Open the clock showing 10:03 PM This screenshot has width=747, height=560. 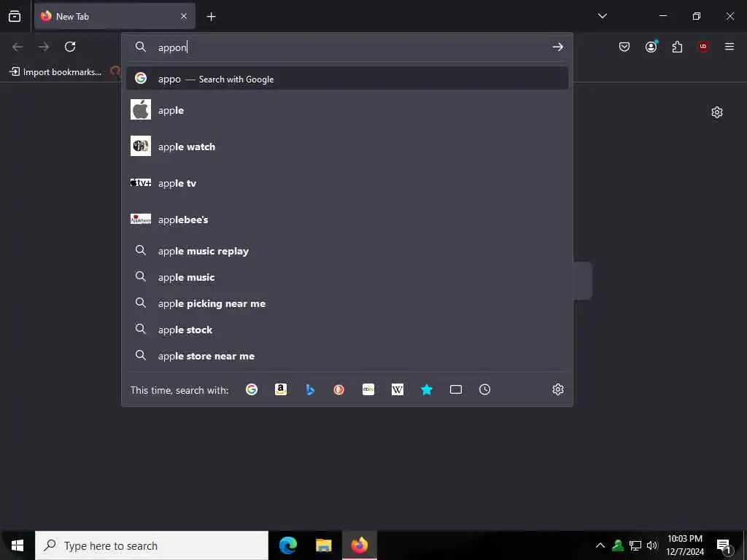tap(684, 545)
